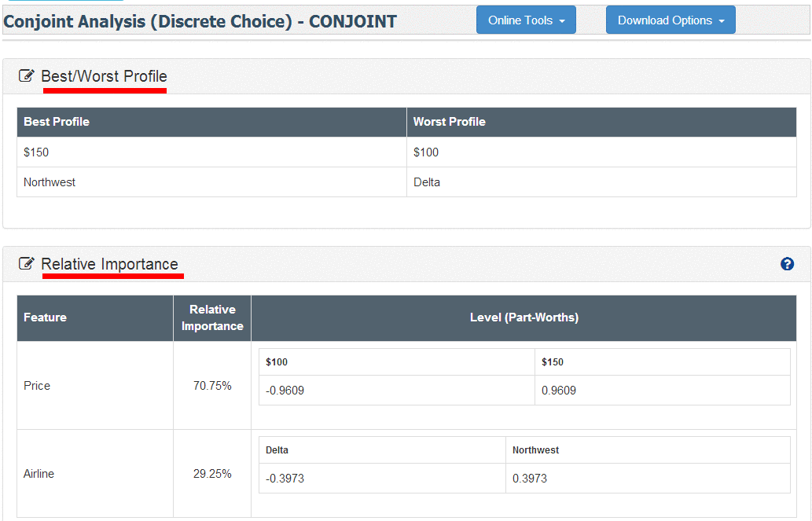
Task: Open the blue question mark help icon
Action: [x=787, y=264]
